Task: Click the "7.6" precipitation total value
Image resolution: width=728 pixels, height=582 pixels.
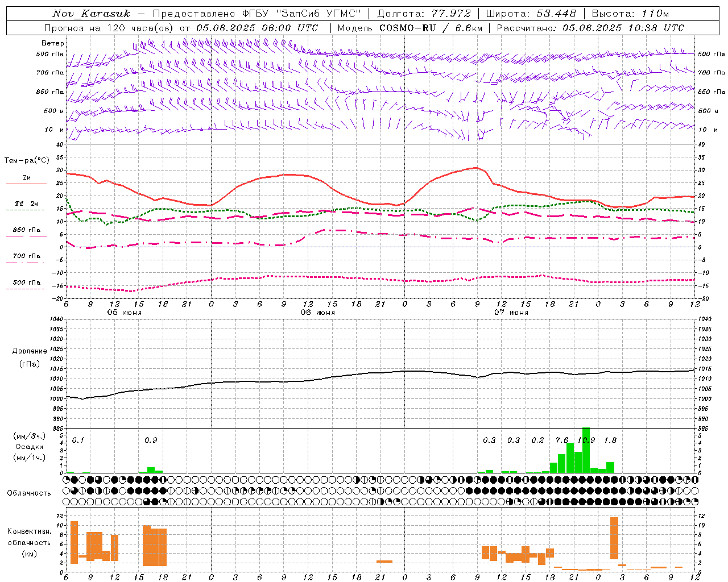Action: click(x=562, y=440)
